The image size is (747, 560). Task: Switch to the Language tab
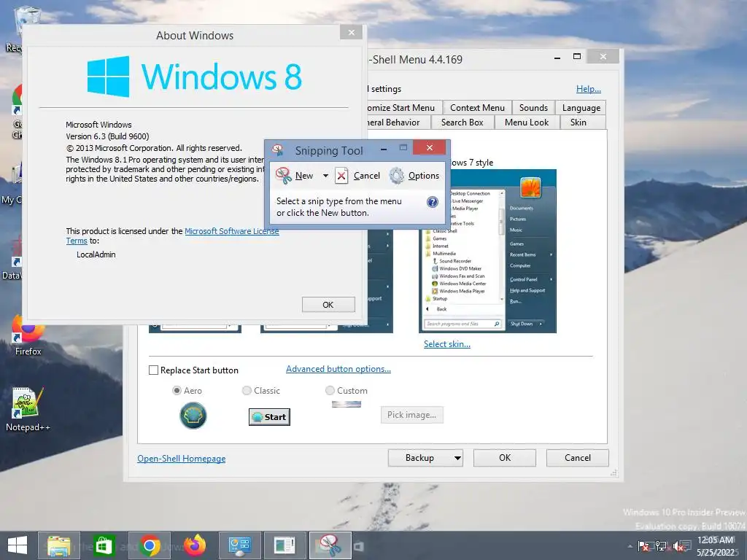(x=581, y=108)
